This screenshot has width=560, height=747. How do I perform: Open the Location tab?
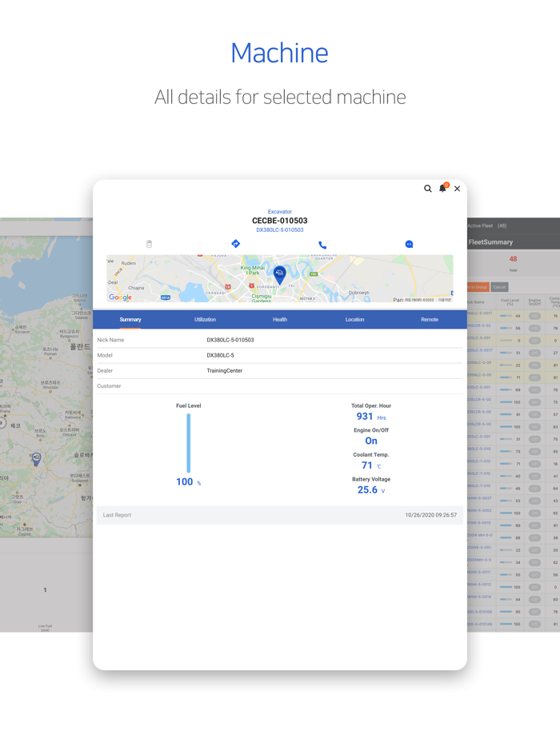(x=354, y=319)
